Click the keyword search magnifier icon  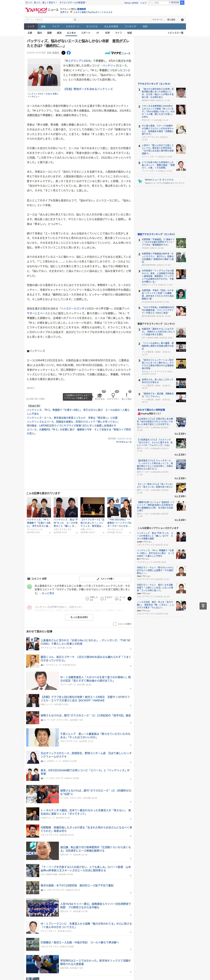coord(75,20)
